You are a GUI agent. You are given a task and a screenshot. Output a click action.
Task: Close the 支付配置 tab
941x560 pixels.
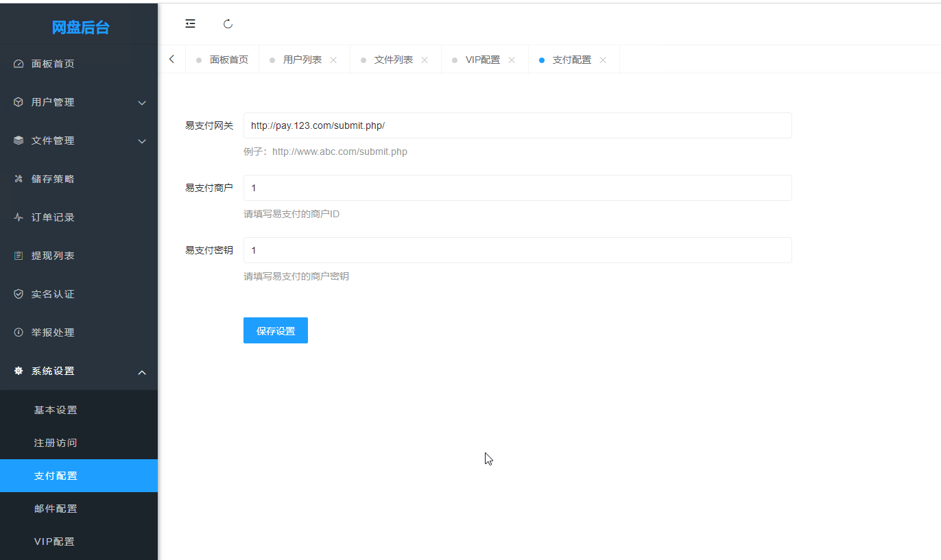tap(603, 60)
